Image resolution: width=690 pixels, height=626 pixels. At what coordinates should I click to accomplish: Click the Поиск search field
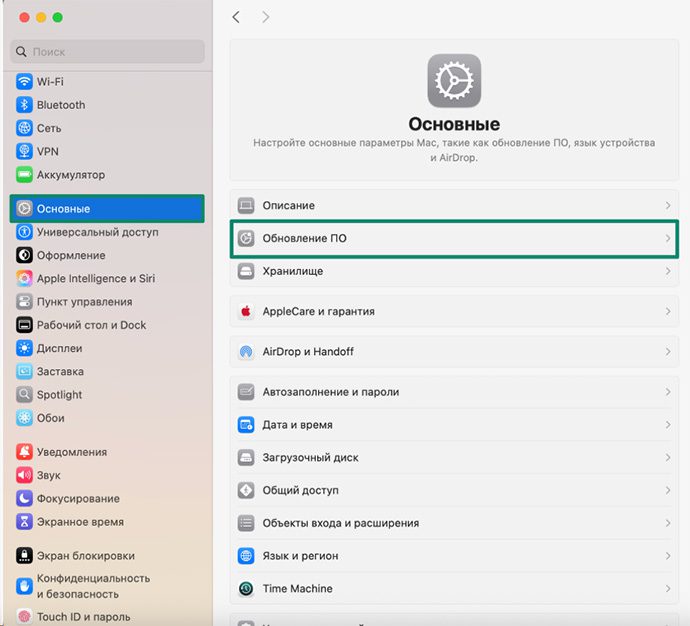point(107,51)
